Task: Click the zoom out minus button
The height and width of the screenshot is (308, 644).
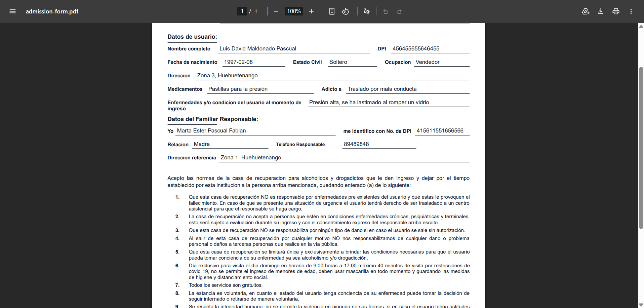Action: 276,11
